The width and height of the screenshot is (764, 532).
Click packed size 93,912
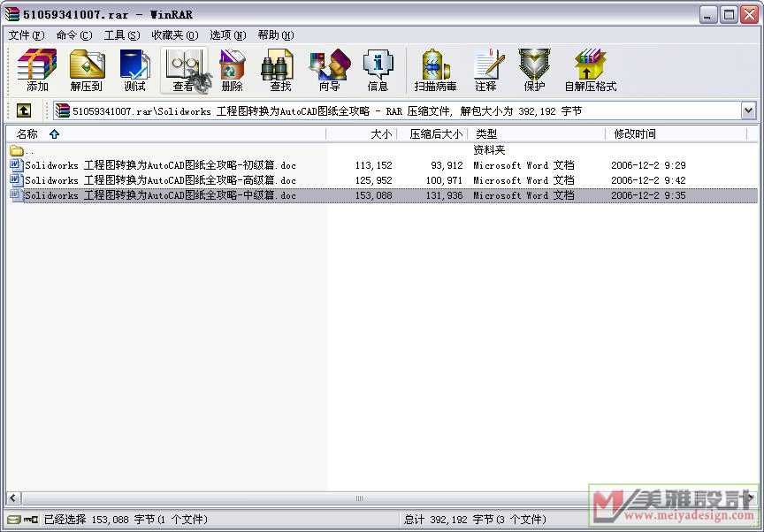447,165
